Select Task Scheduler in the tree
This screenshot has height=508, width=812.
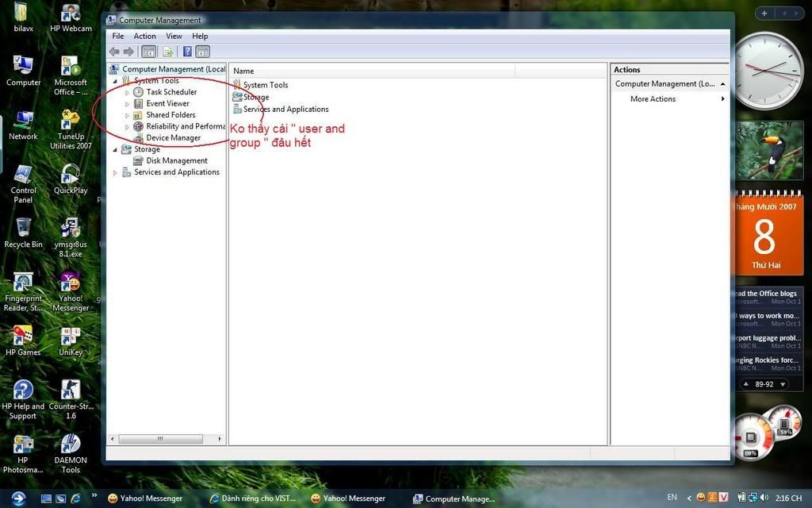click(x=170, y=92)
